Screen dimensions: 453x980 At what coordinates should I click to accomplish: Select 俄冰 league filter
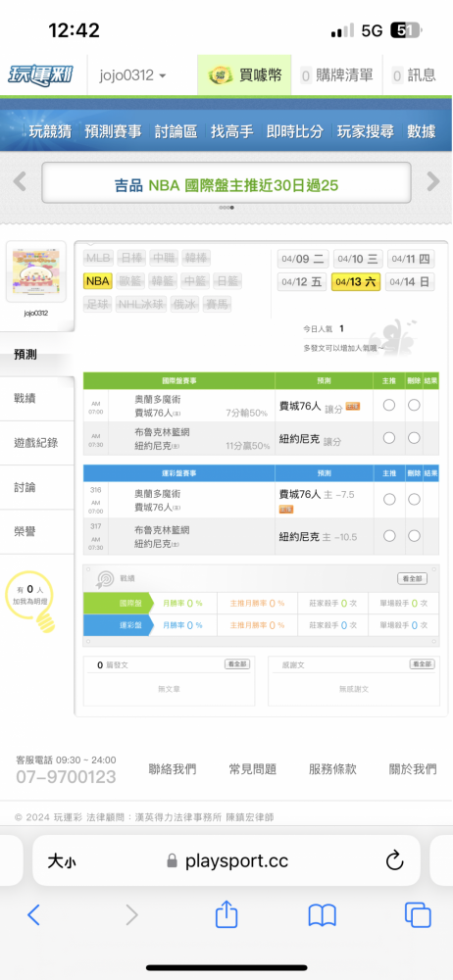tap(183, 305)
